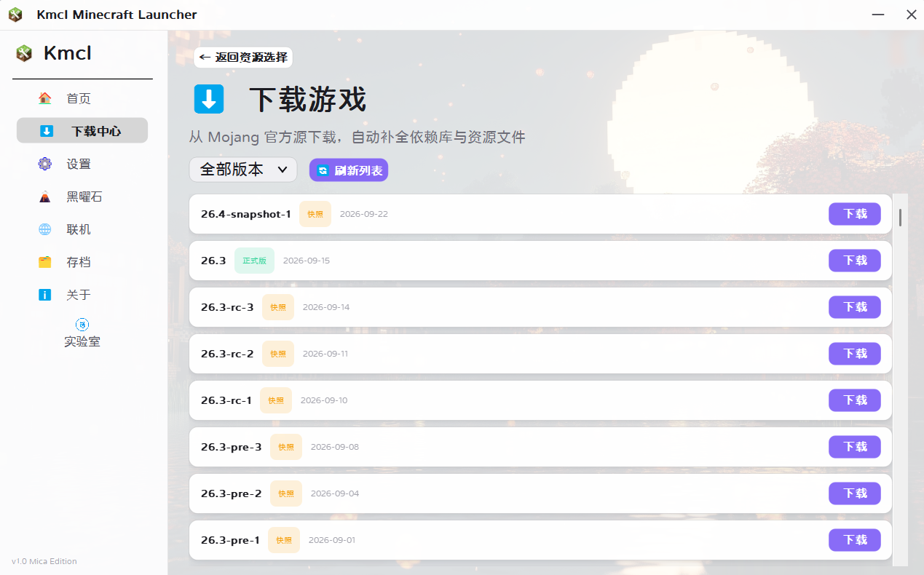Click the volcano icon beside 黑曜石
Viewport: 924px width, 575px height.
point(45,197)
